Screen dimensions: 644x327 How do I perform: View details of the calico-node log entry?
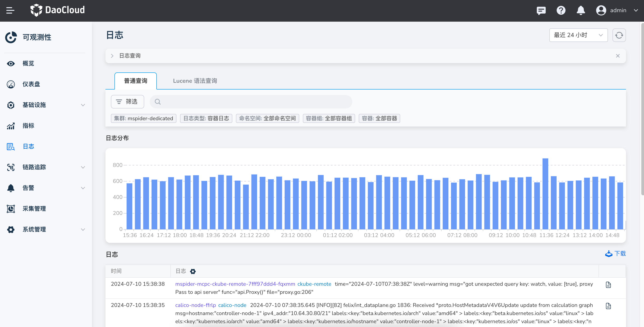(608, 306)
